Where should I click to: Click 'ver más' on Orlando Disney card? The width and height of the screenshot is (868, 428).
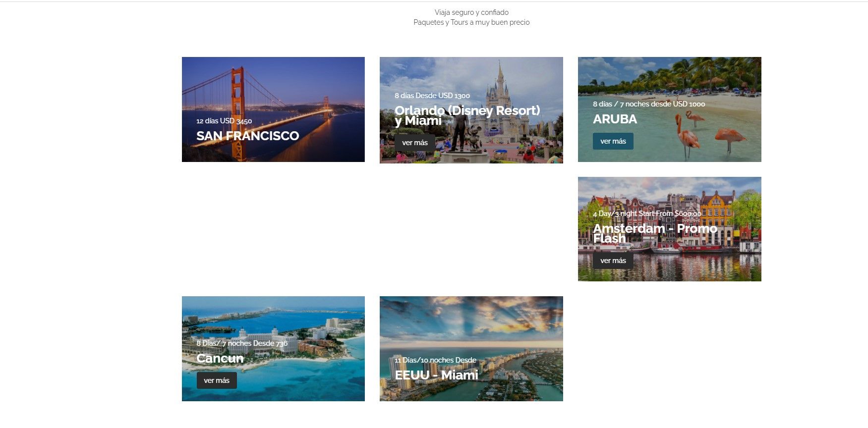pos(415,143)
